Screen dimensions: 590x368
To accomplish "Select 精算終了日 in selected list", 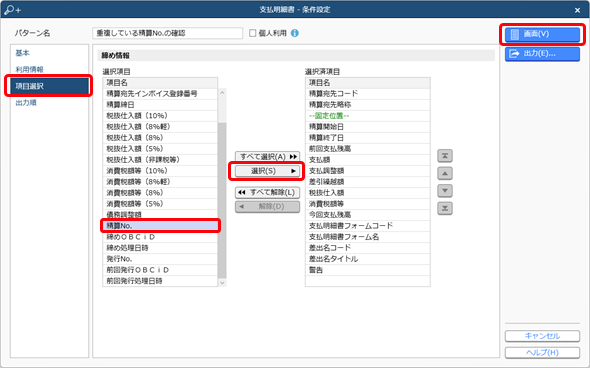I will (368, 138).
